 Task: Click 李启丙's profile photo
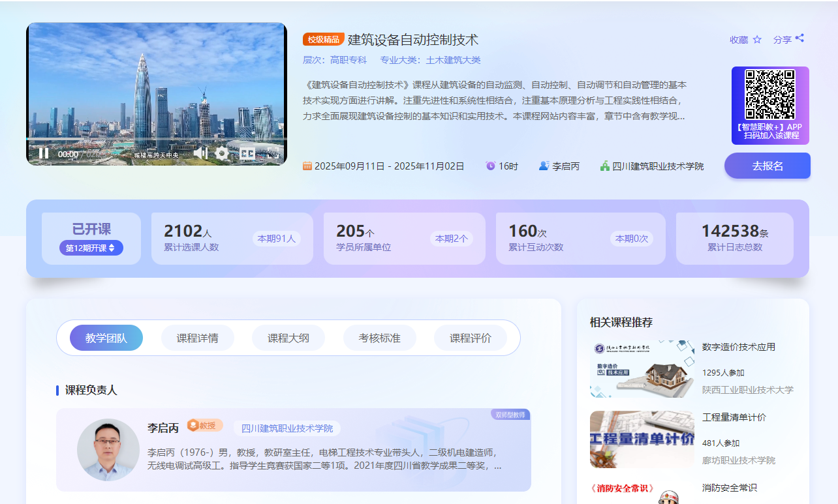coord(108,450)
